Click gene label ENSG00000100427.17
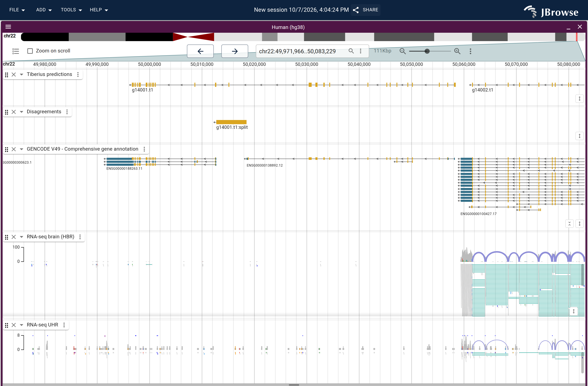Screen dimensions: 588x386 coord(478,214)
